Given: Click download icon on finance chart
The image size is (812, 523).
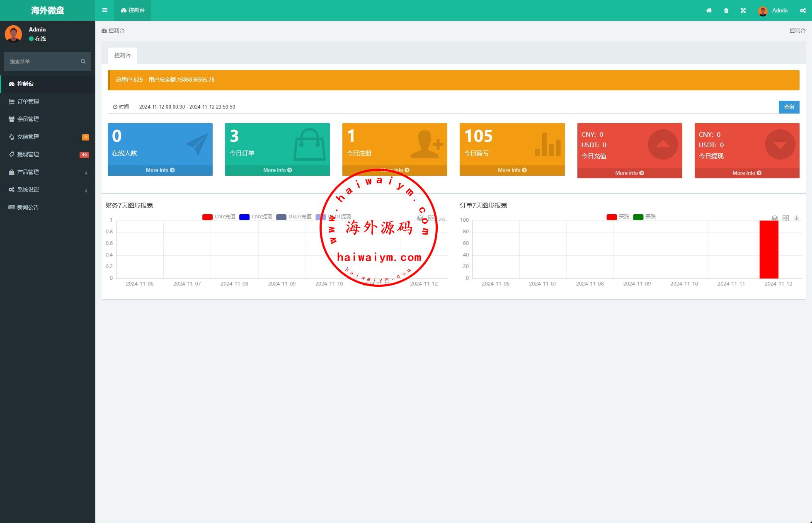Looking at the screenshot, I should (x=442, y=218).
